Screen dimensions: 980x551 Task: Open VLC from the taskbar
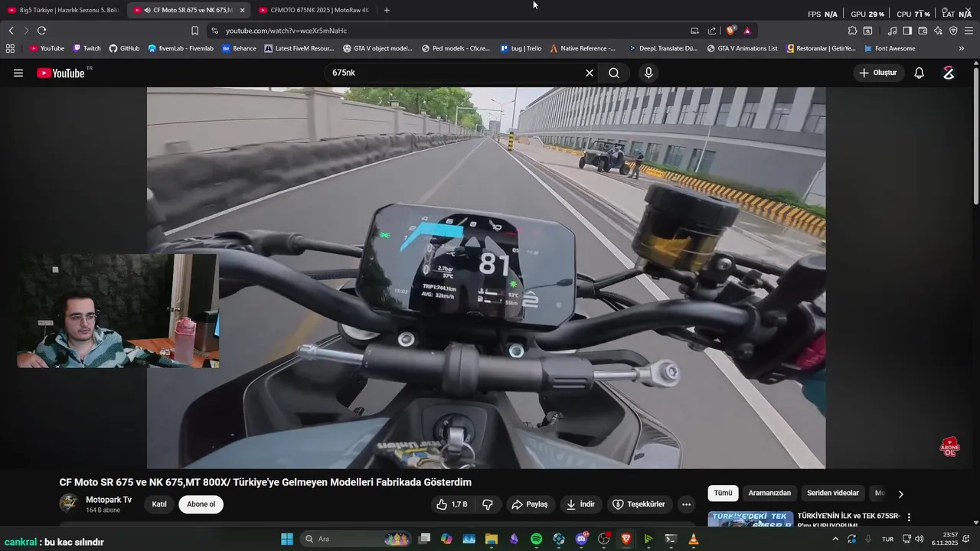pos(694,539)
